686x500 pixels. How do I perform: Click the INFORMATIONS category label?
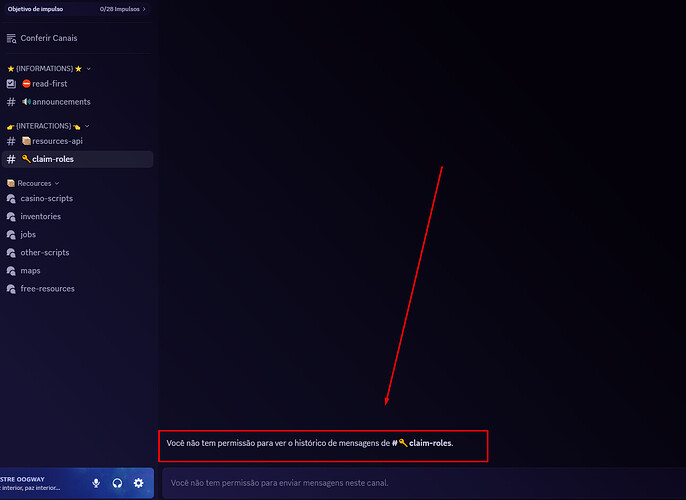click(45, 69)
